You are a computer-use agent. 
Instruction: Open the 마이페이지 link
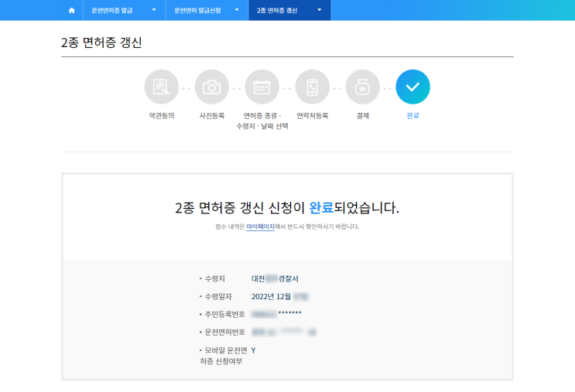(260, 227)
